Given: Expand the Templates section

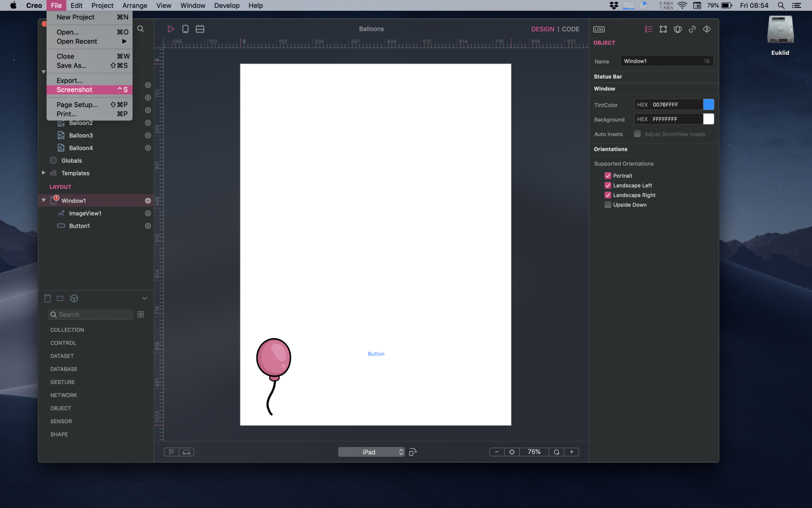Looking at the screenshot, I should click(x=44, y=173).
